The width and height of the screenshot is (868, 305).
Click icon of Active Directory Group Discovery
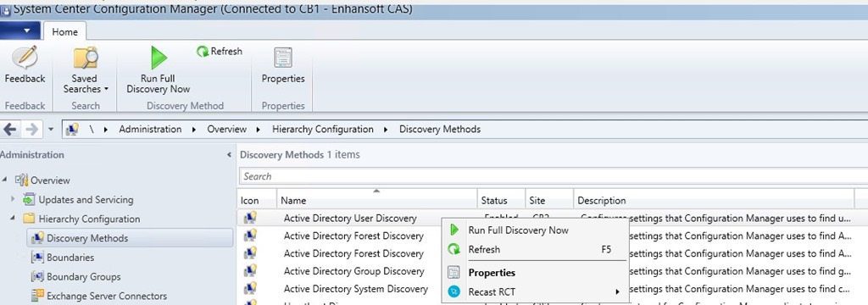coord(250,271)
